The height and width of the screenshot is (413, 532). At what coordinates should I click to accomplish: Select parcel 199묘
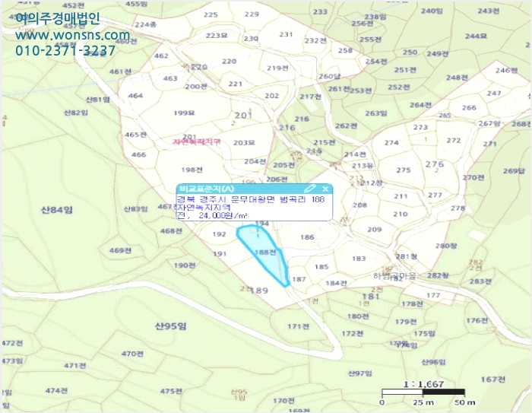click(184, 113)
